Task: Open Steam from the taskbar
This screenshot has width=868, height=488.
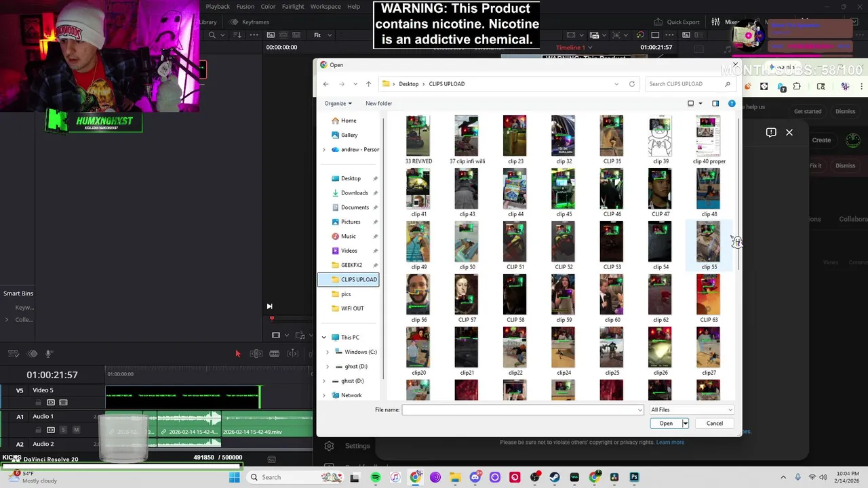Action: point(555,477)
